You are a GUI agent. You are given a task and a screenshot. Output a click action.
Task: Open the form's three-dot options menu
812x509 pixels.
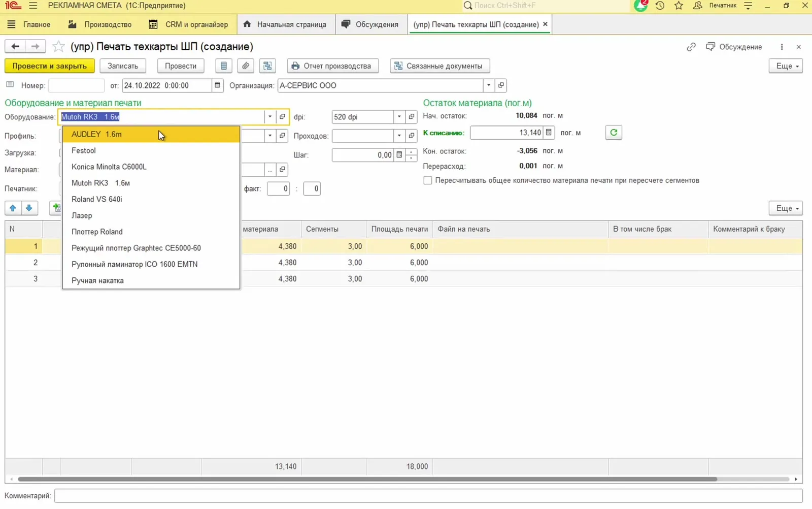pos(782,47)
